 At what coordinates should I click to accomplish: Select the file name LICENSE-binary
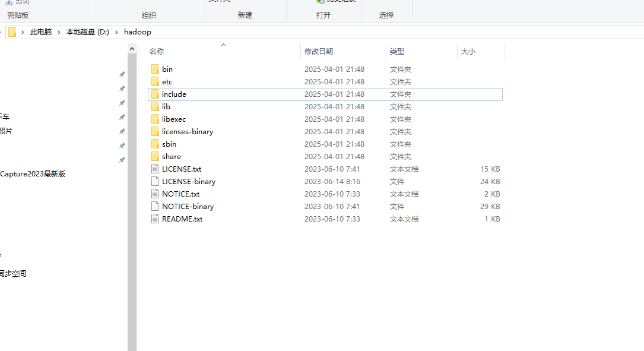189,181
